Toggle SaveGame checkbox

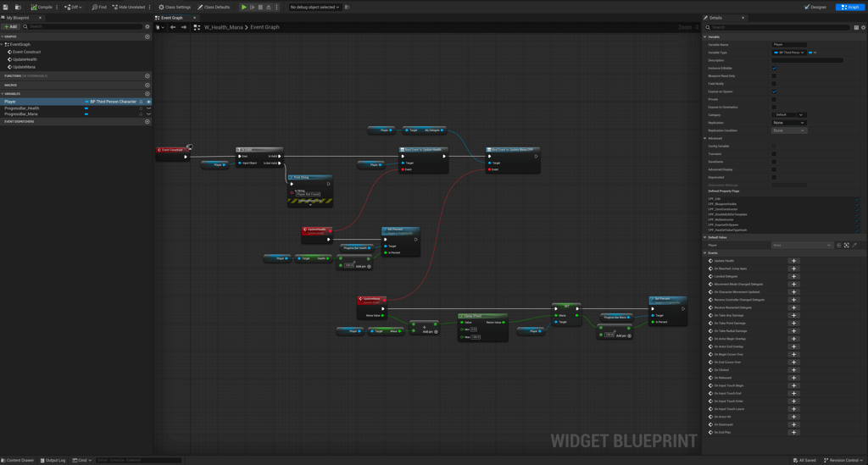click(x=774, y=162)
